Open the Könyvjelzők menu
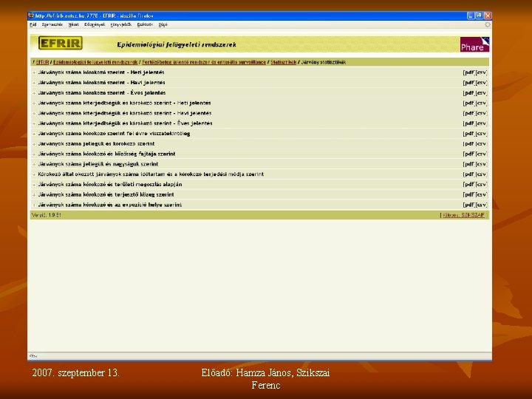This screenshot has width=532, height=399. pos(120,24)
